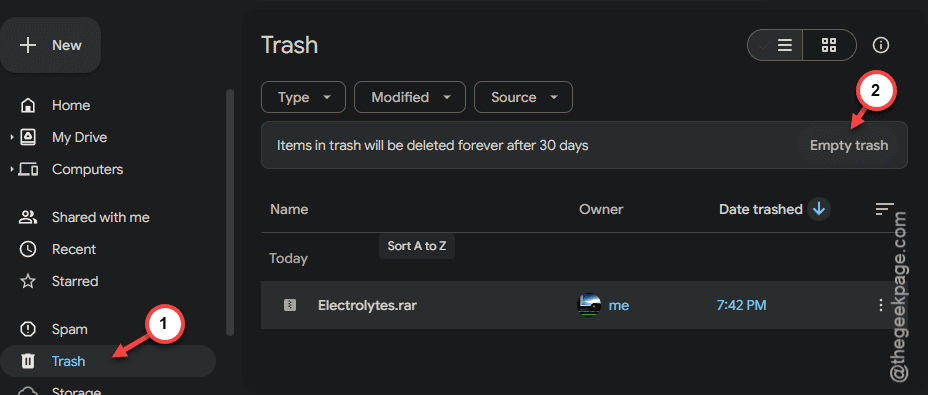
Task: Open more actions for Electrolytes.rar
Action: 881,306
